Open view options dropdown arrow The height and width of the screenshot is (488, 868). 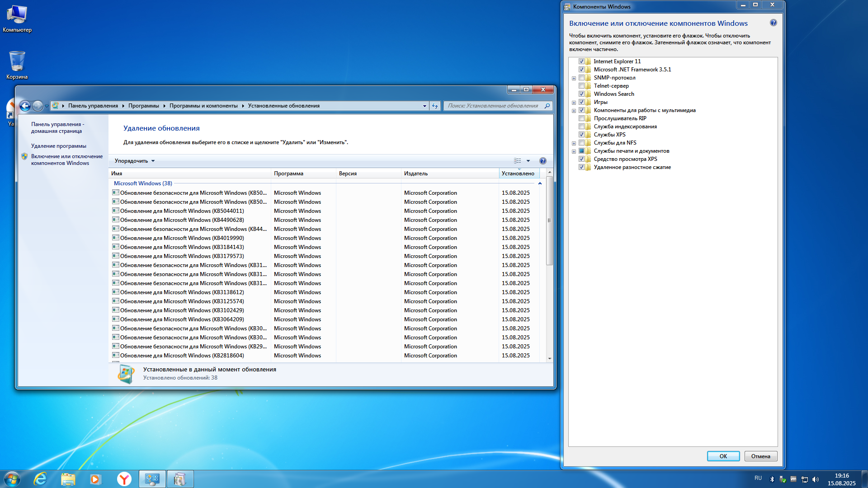click(528, 161)
